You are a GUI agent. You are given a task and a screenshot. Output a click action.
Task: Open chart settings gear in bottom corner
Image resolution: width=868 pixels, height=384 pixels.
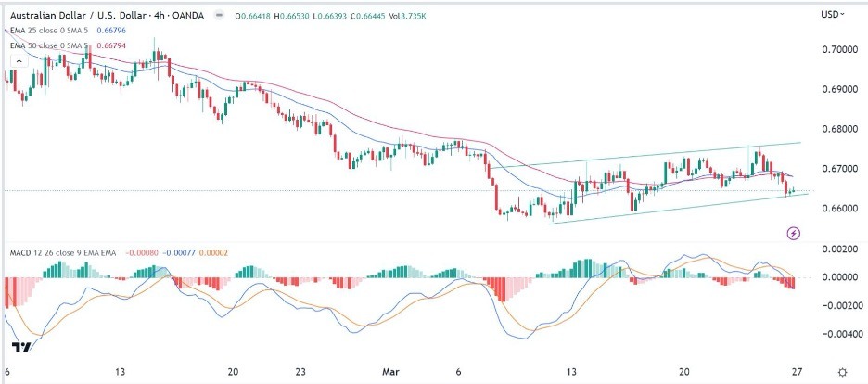pos(841,372)
